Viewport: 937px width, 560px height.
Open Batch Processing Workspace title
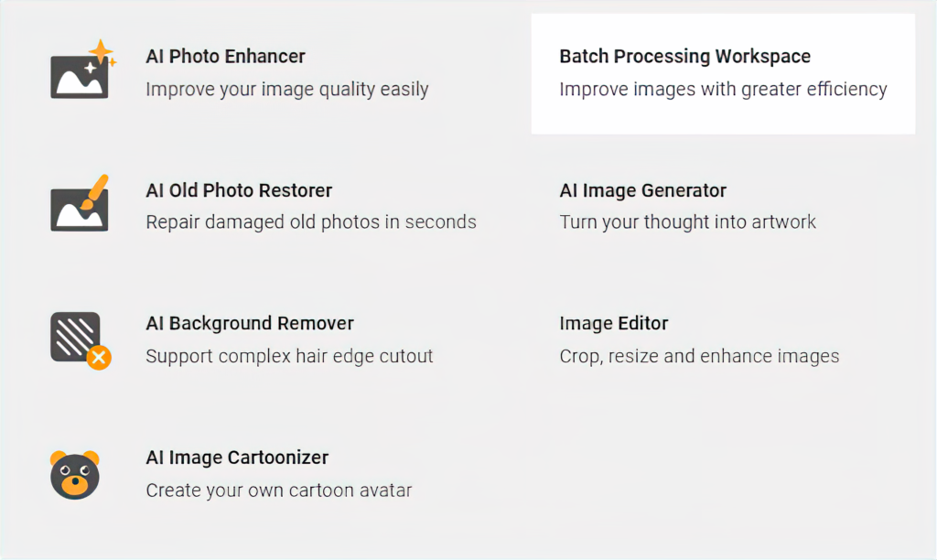click(x=684, y=56)
